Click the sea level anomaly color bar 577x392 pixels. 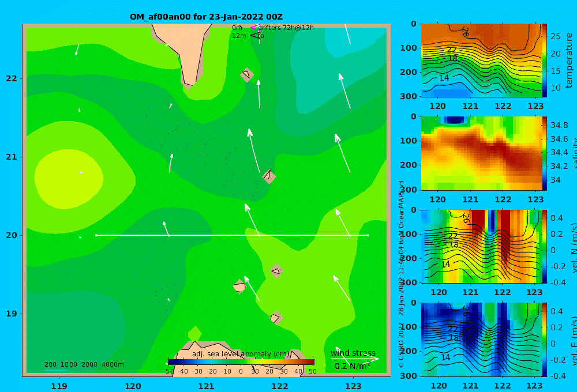click(241, 362)
